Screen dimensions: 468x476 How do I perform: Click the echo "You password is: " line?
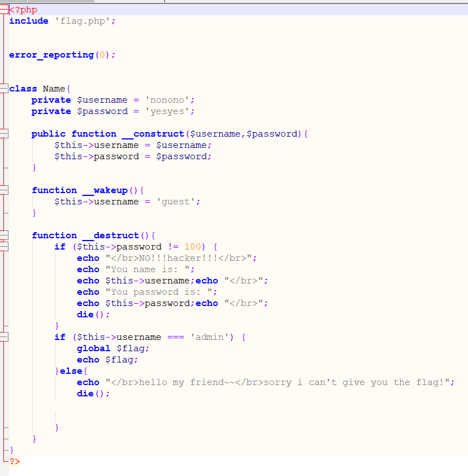(x=147, y=292)
